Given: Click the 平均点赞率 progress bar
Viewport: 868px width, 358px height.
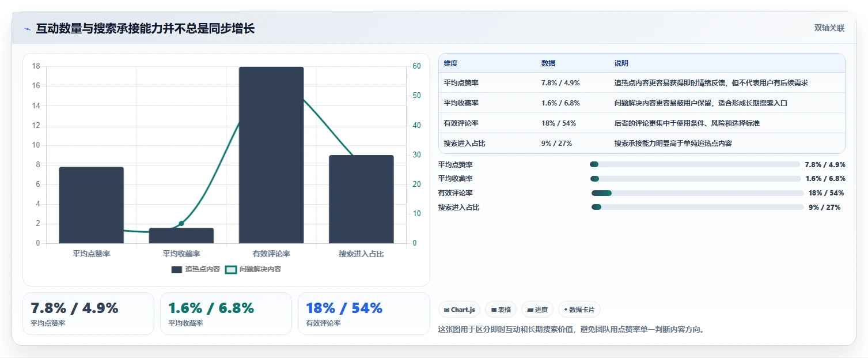Looking at the screenshot, I should point(695,164).
